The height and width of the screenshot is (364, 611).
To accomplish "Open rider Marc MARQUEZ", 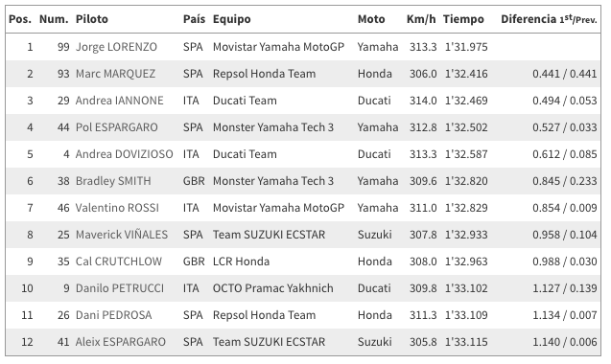I will (x=115, y=74).
